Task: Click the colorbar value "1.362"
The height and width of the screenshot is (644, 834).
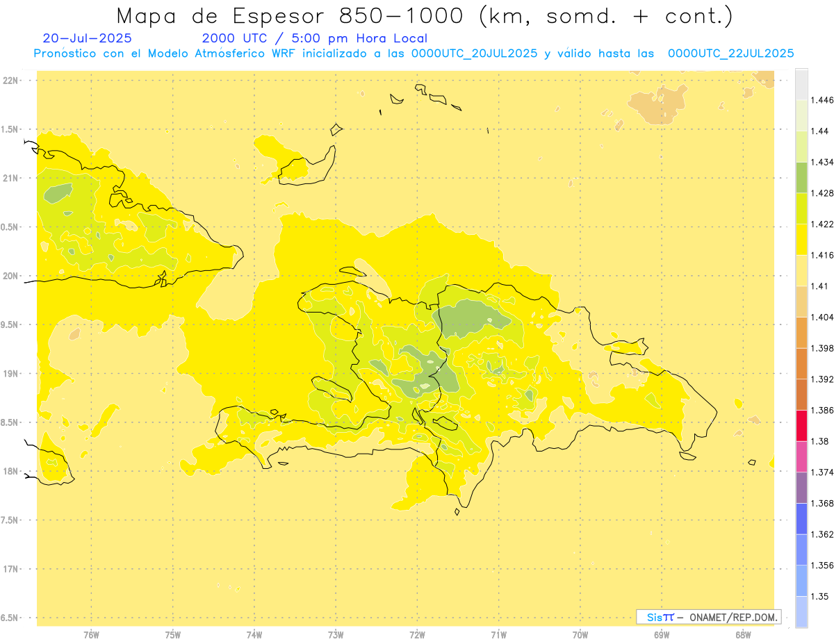Action: 823,534
